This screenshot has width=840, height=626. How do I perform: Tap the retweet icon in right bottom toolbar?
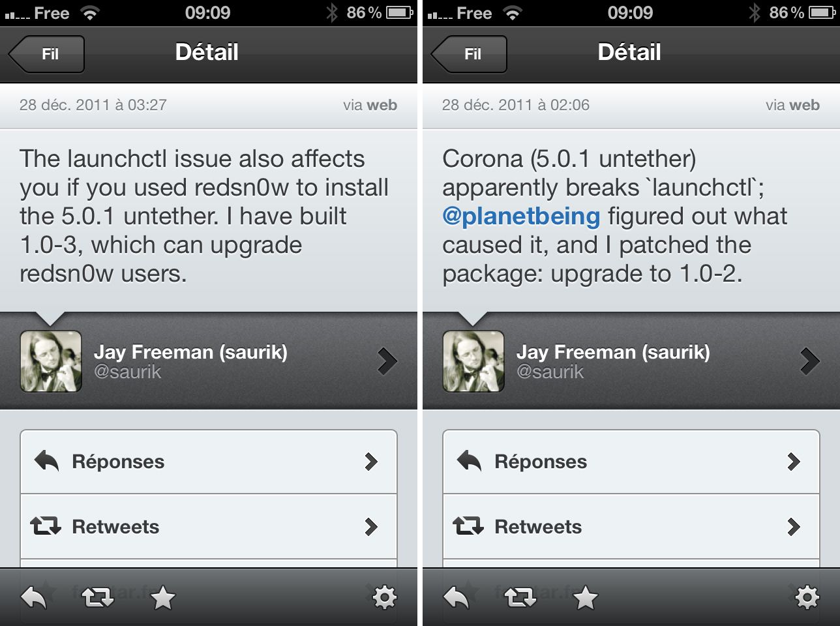coord(520,597)
